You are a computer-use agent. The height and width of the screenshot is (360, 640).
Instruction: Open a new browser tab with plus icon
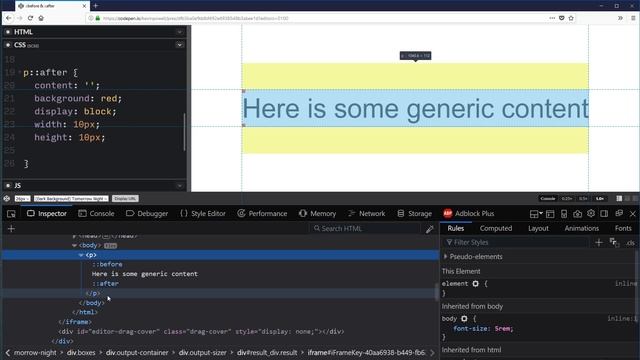coord(96,6)
